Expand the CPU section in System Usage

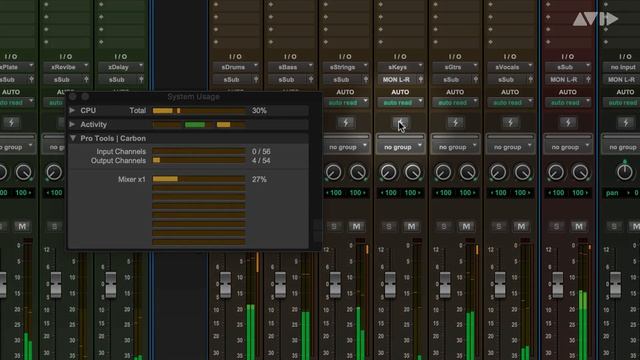coord(72,111)
